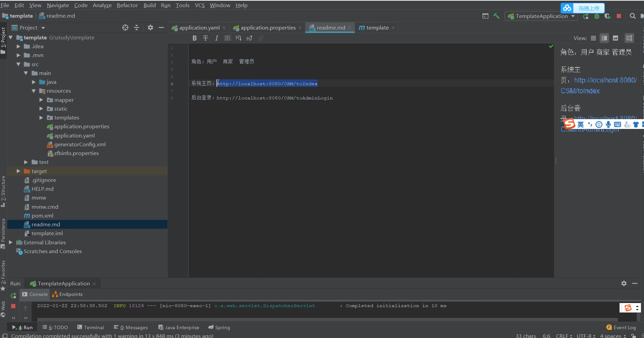Open Project panel gear settings
This screenshot has width=644, height=338.
(150, 28)
